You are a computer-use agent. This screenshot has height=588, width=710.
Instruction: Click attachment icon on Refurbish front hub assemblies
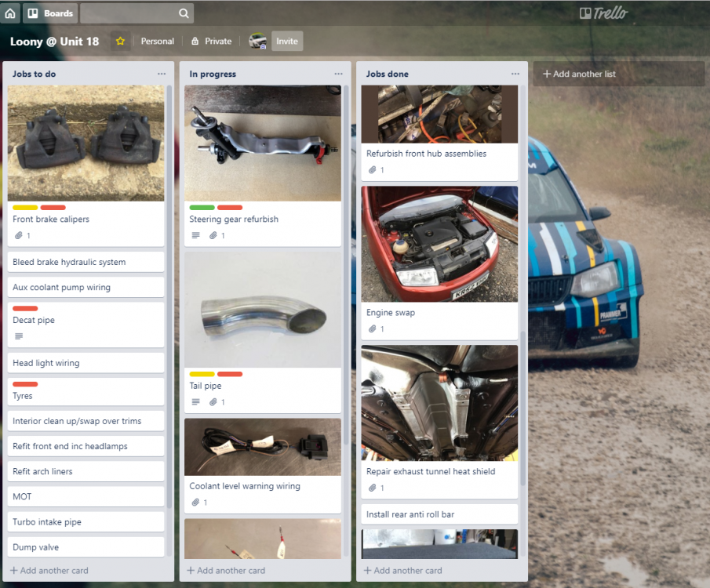point(372,170)
